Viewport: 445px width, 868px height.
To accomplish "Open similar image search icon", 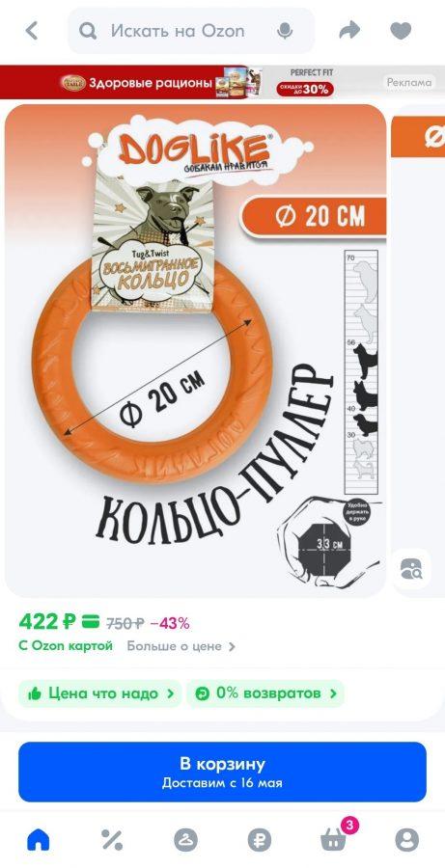I will point(411,568).
